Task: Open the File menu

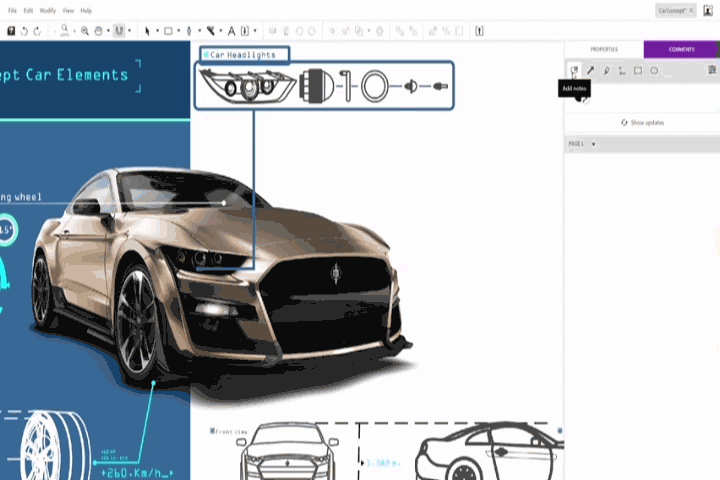Action: 12,11
